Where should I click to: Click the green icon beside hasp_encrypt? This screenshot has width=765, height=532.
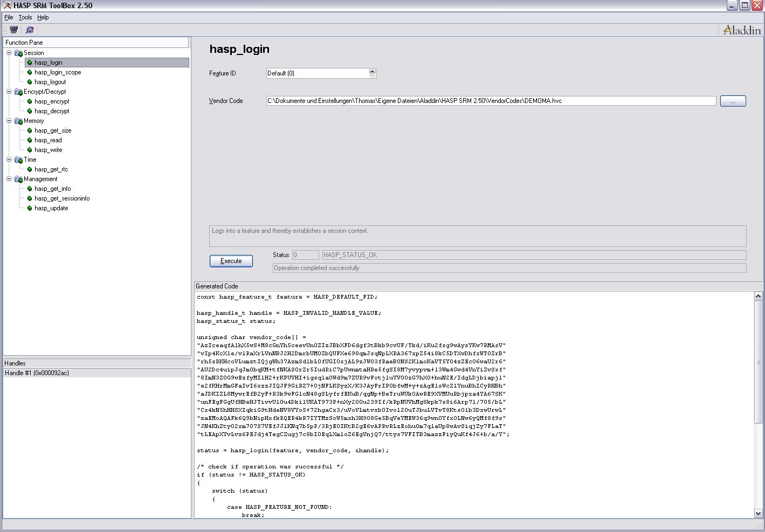30,101
